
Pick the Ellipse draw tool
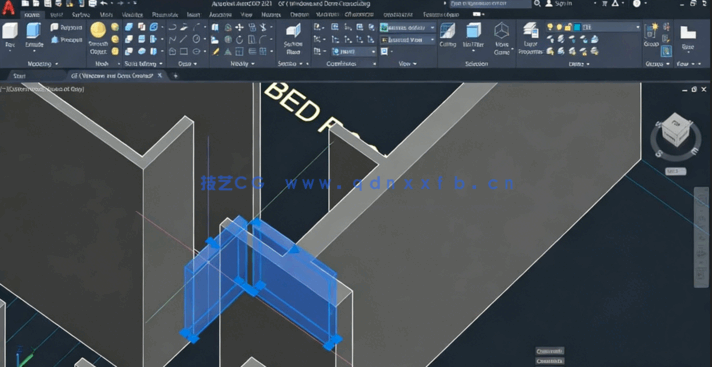[x=196, y=51]
